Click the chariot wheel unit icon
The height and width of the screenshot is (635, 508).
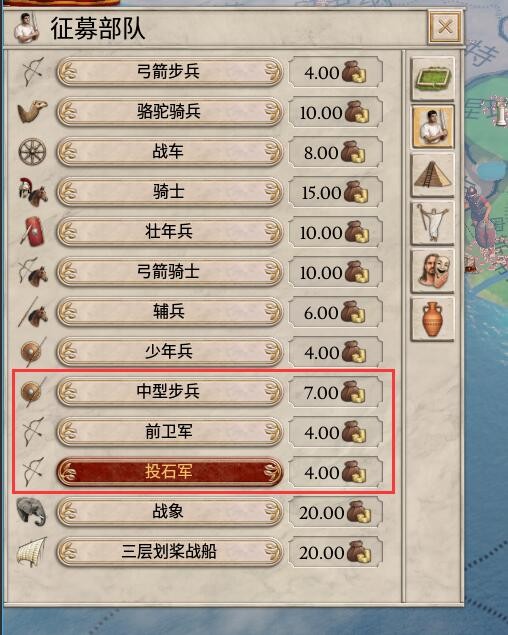click(32, 152)
